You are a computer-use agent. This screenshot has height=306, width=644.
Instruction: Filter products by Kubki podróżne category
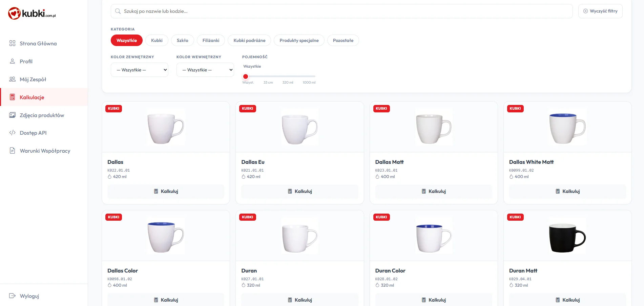tap(250, 40)
